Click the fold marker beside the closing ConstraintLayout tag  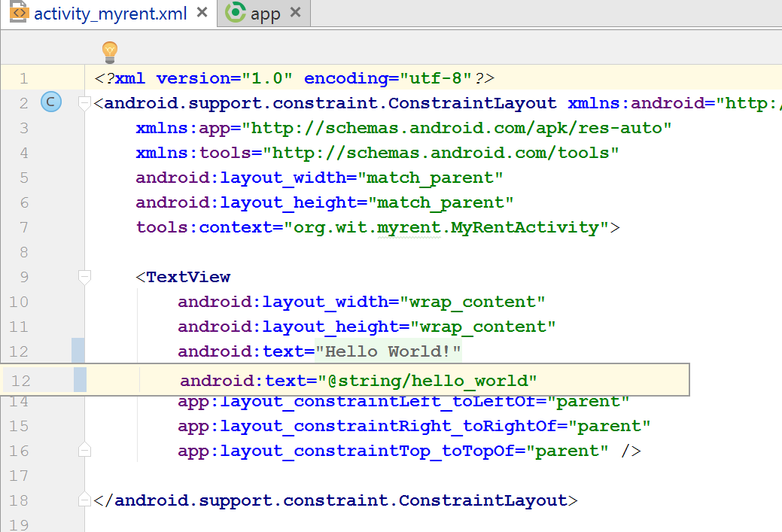[x=84, y=499]
